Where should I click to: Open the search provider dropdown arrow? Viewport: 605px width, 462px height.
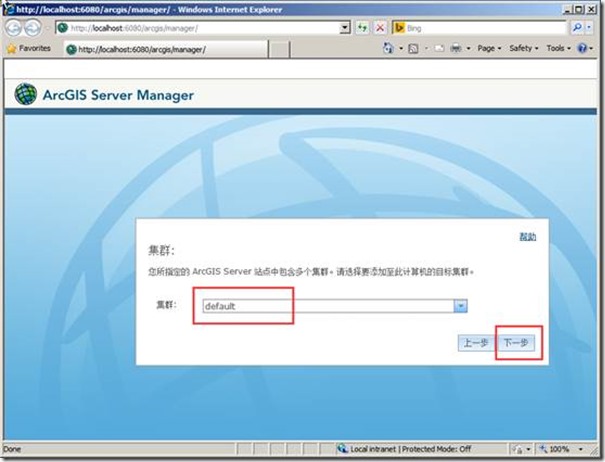(589, 28)
